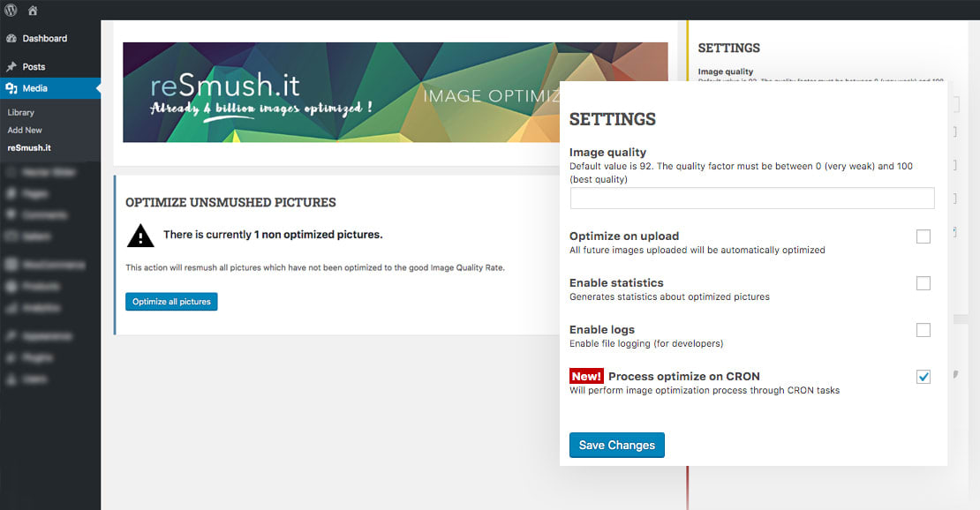The height and width of the screenshot is (510, 980).
Task: Click the WordPress logo icon
Action: (11, 10)
